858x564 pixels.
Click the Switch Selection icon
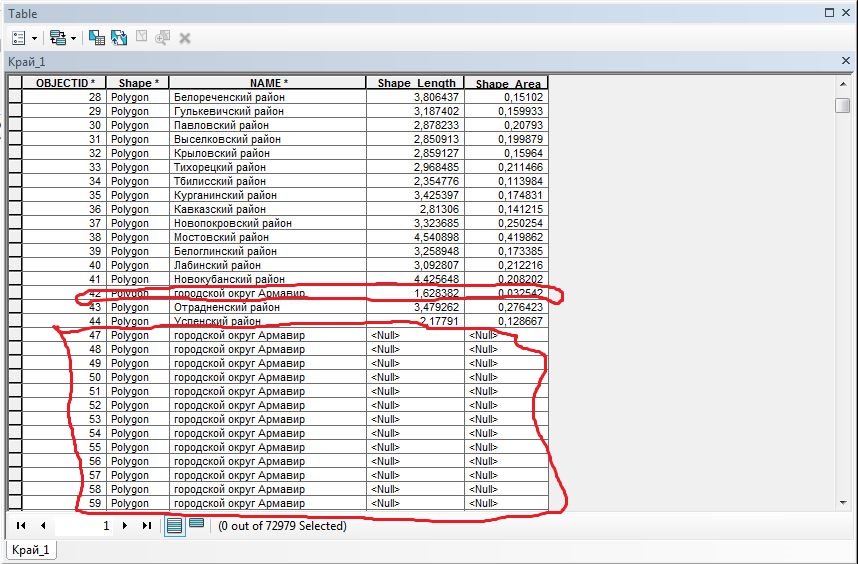click(x=119, y=38)
